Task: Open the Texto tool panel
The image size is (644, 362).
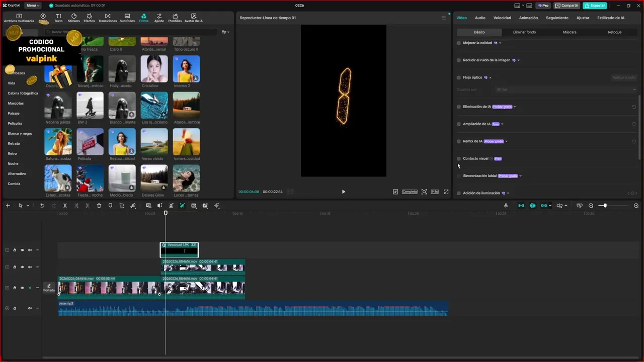Action: 58,18
